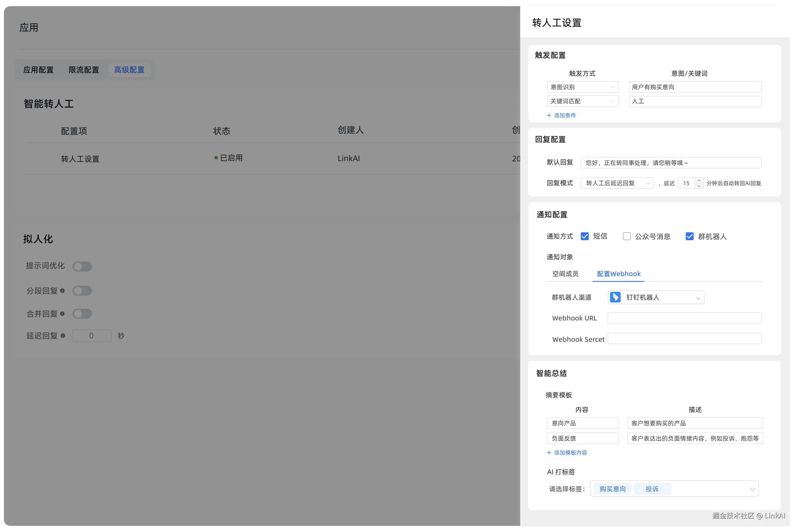
Task: Increase delay minutes with up arrow
Action: [x=699, y=180]
